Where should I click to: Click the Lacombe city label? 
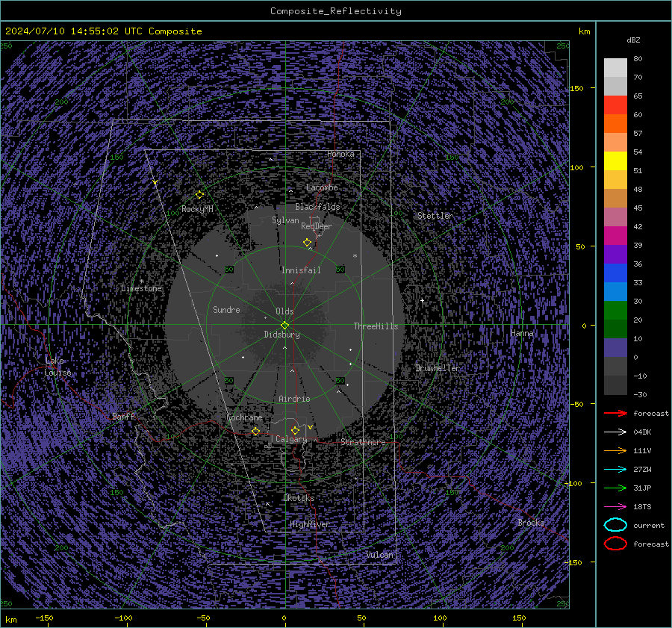click(x=322, y=187)
